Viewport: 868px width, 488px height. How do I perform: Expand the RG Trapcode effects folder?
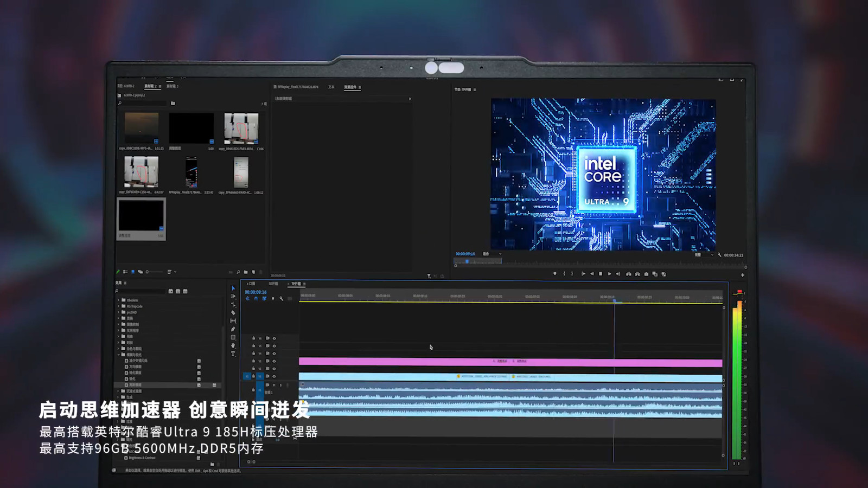click(x=119, y=306)
